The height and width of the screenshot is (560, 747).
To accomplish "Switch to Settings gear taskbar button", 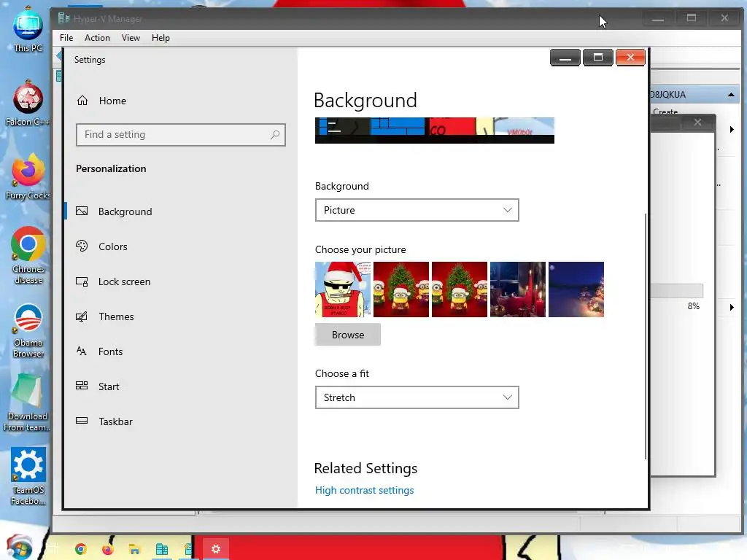I will (216, 549).
